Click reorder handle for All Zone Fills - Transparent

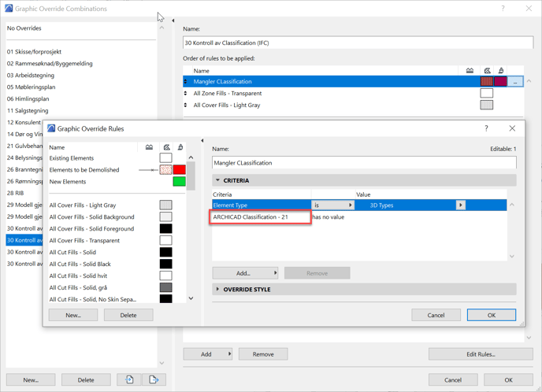(185, 93)
